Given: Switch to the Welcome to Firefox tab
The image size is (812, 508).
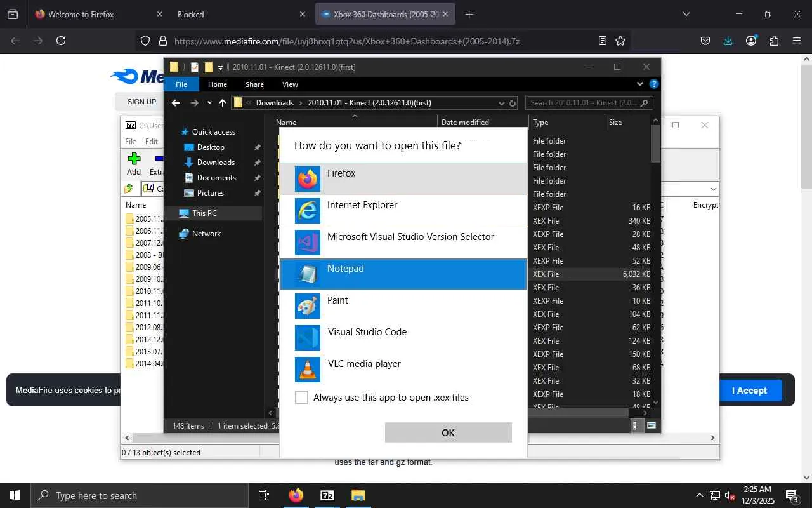Looking at the screenshot, I should coord(98,14).
